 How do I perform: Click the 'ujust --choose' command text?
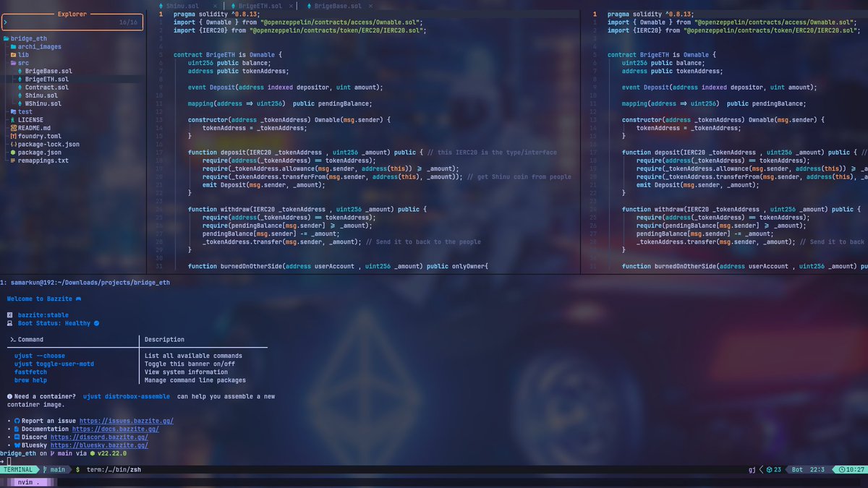(x=40, y=356)
